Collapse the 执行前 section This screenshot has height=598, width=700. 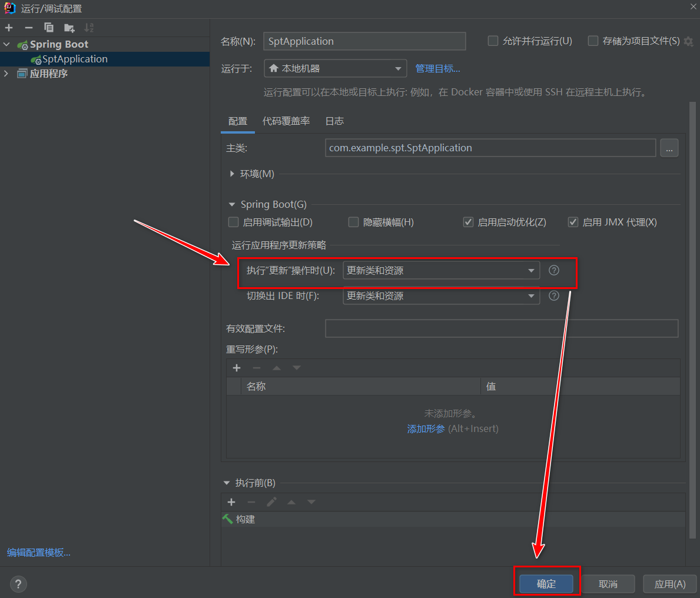(226, 483)
